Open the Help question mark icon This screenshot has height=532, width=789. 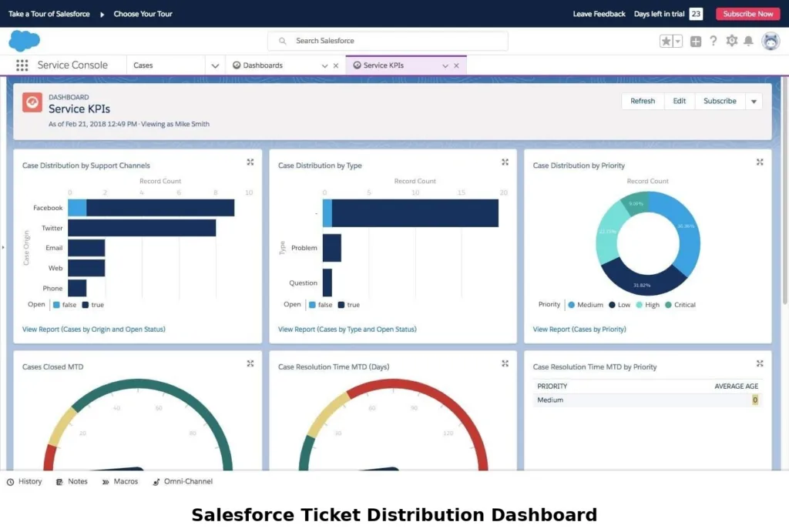click(x=713, y=42)
